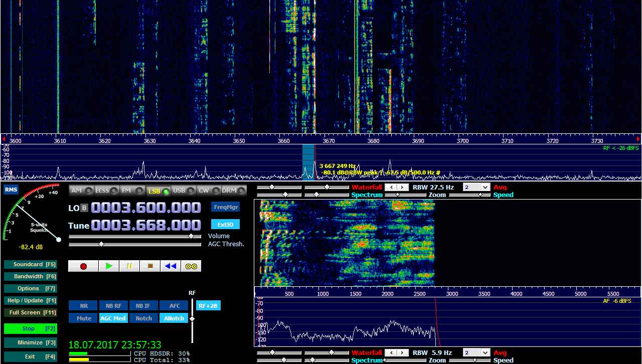Image resolution: width=642 pixels, height=364 pixels.
Task: Click the S-meter squelch needle knob
Action: (59, 240)
